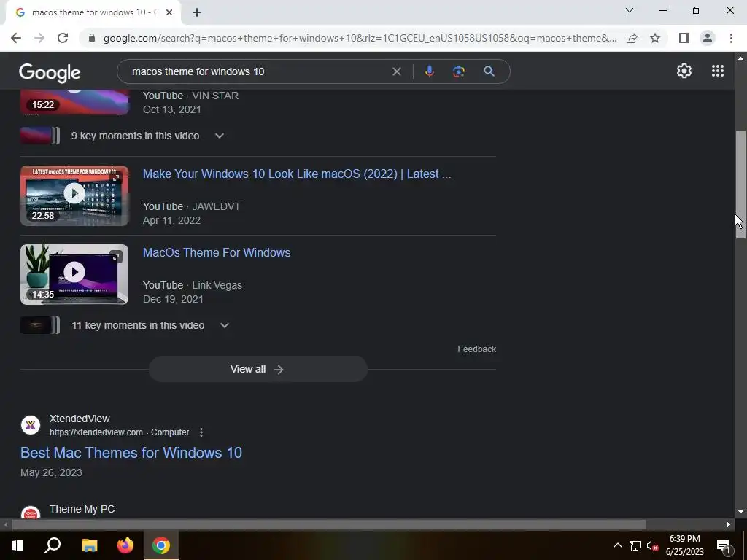Click the XtendedView site favicon

tap(31, 425)
